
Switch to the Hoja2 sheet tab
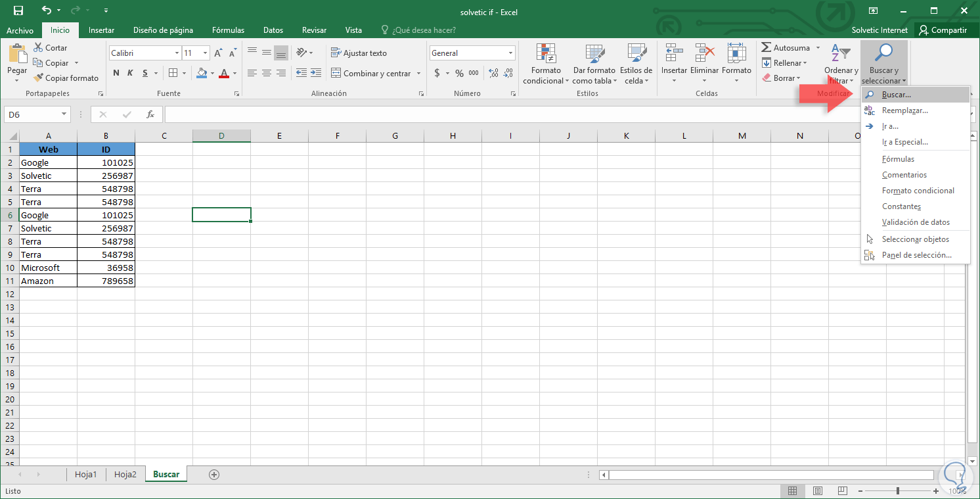click(125, 474)
